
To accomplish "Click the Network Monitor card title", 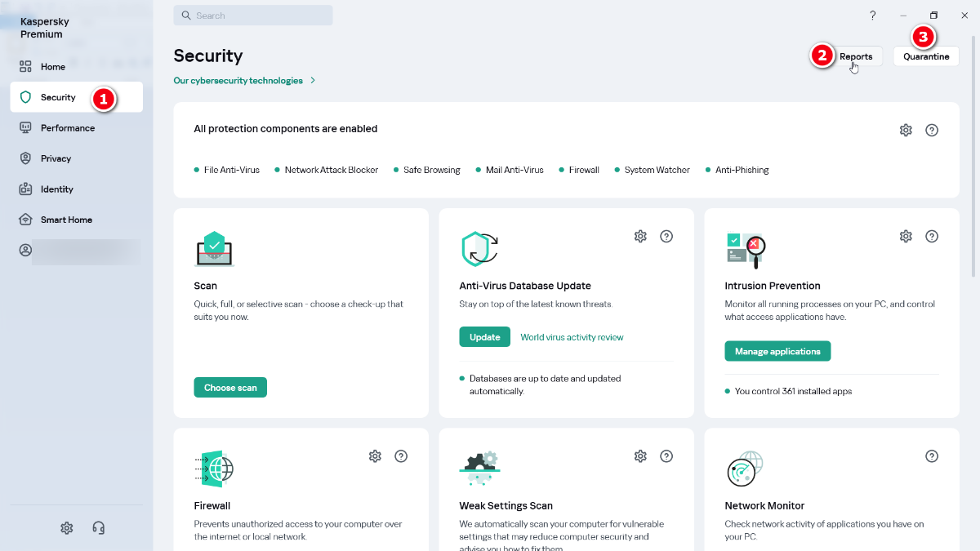I will point(764,505).
